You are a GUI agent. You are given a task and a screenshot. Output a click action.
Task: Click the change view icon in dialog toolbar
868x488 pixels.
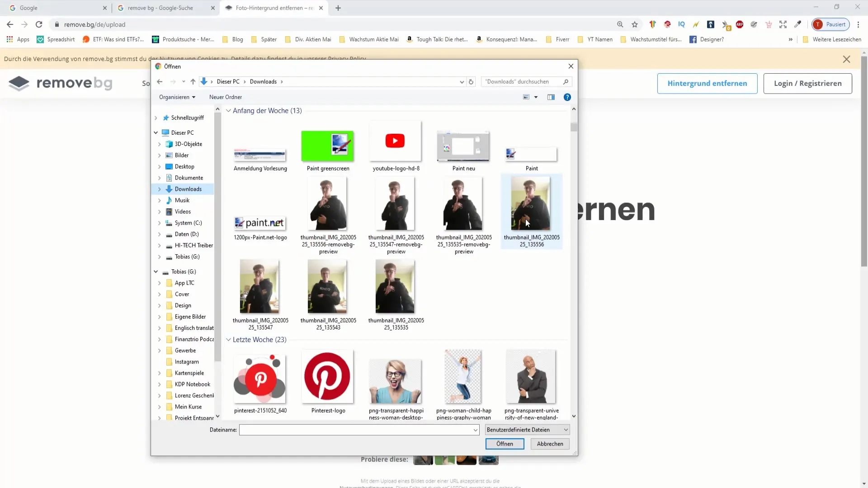pos(526,97)
